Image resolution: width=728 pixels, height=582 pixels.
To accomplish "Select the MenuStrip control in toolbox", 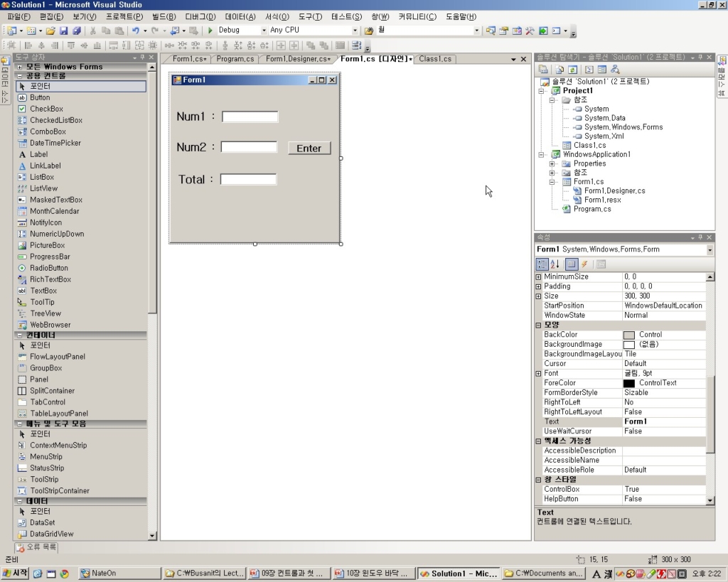I will tap(46, 457).
